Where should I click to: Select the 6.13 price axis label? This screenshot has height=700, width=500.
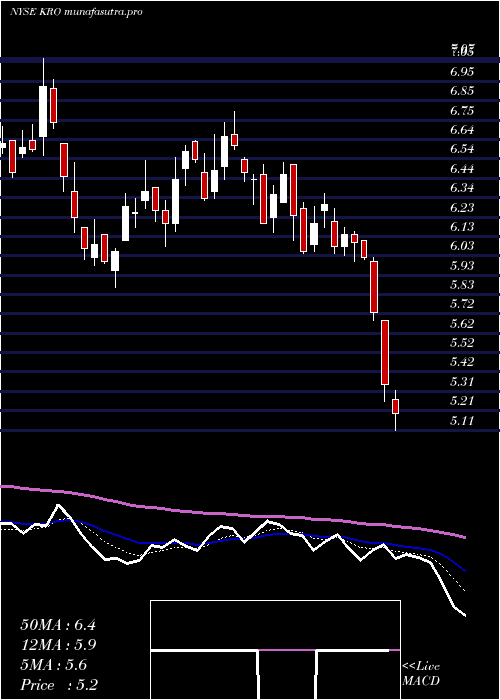pos(462,227)
